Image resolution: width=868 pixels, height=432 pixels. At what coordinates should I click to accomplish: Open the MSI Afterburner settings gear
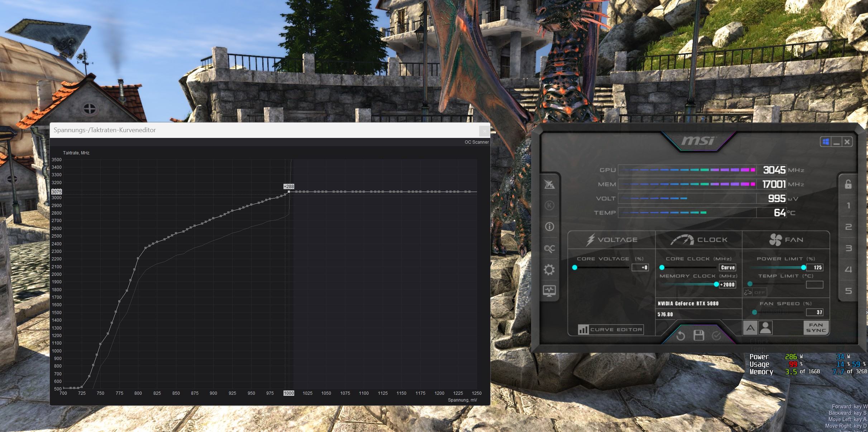tap(549, 269)
